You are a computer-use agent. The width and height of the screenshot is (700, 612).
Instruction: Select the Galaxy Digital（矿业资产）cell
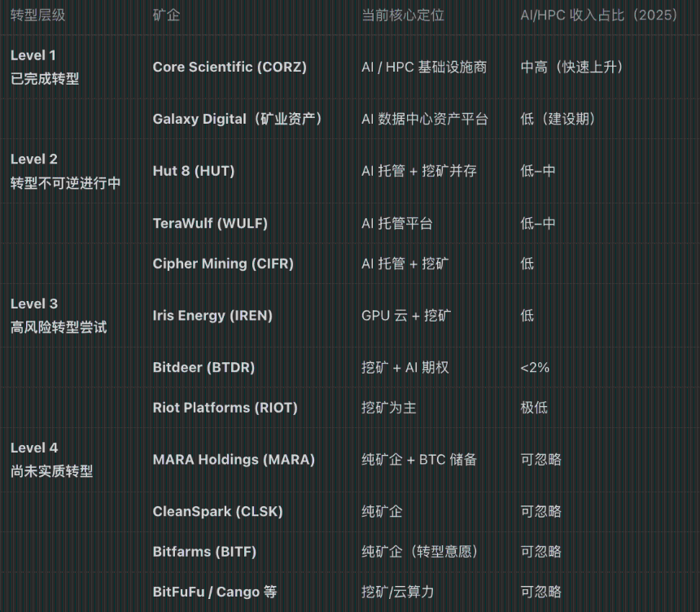click(238, 119)
